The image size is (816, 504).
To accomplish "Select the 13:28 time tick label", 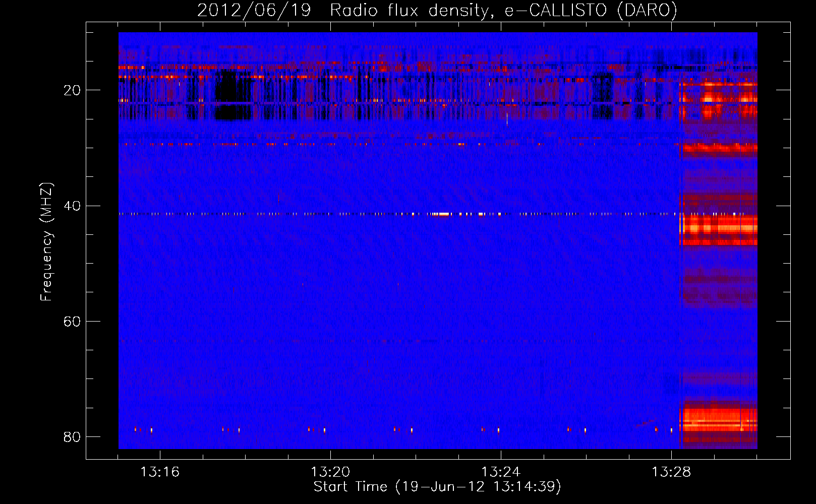I will tap(671, 472).
